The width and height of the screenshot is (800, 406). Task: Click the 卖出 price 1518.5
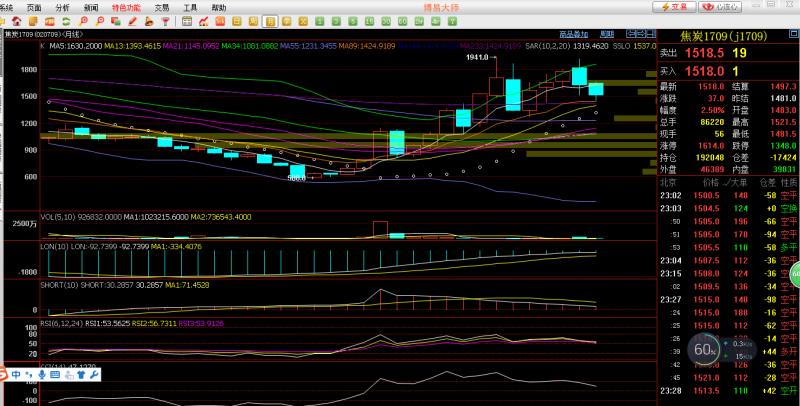coord(704,53)
